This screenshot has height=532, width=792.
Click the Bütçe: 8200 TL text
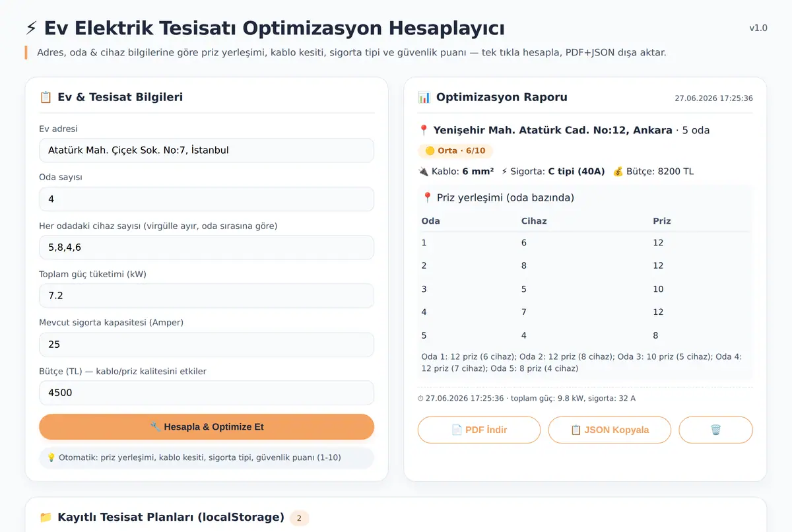tap(659, 172)
